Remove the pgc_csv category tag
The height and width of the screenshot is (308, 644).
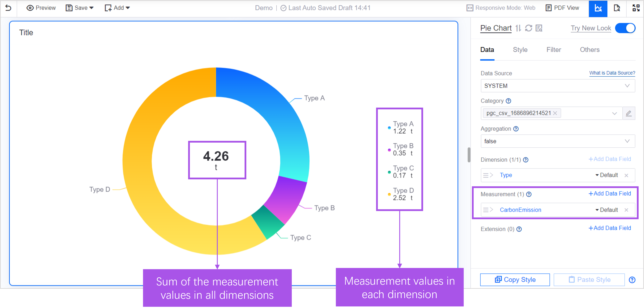click(555, 113)
